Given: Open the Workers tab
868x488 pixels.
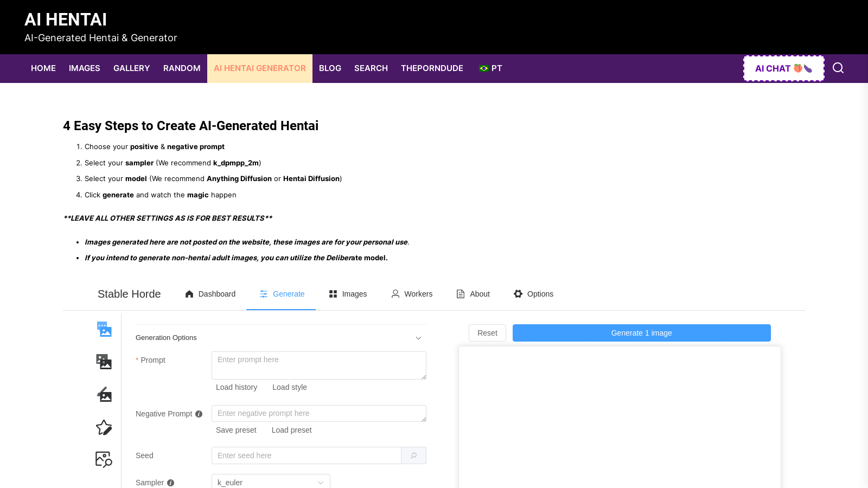Looking at the screenshot, I should pyautogui.click(x=412, y=294).
